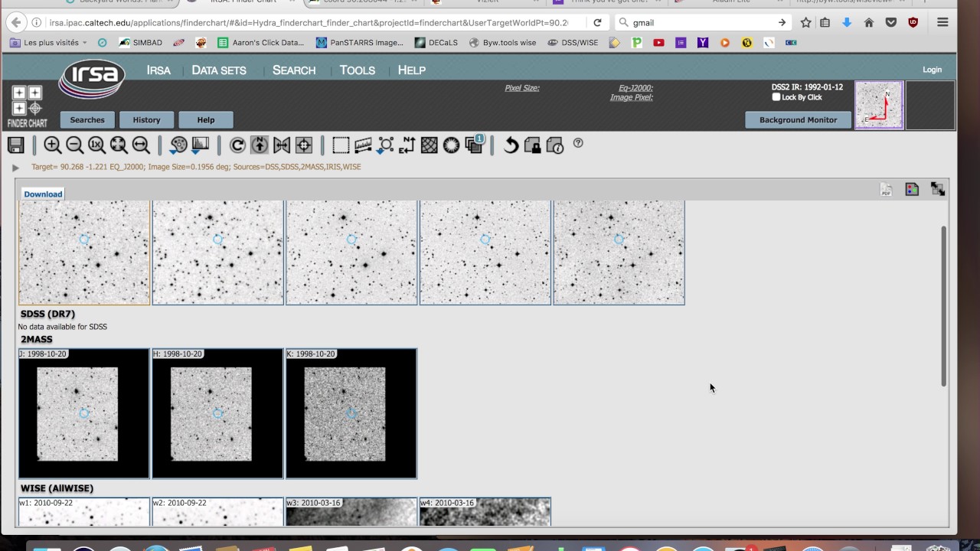
Task: Open the Tools menu
Action: click(x=358, y=70)
